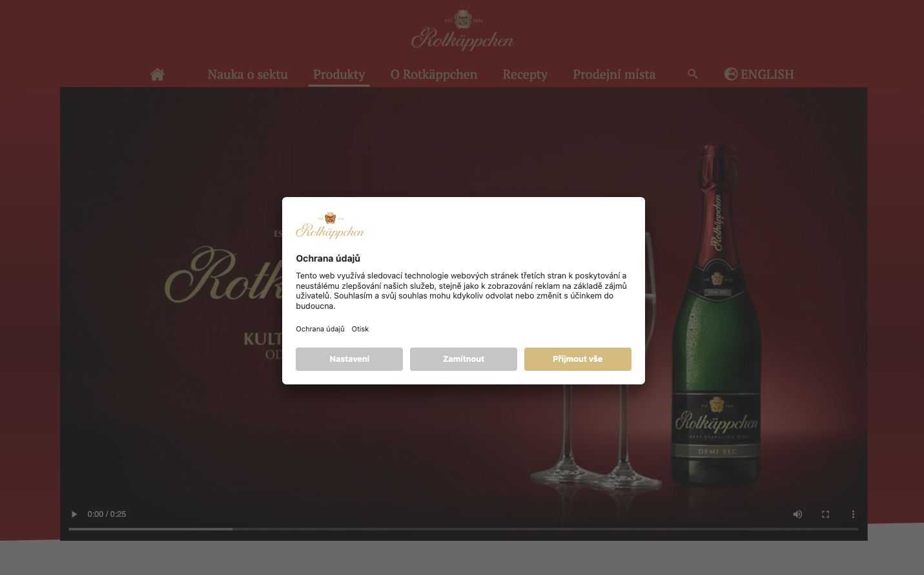
Task: Open the video's three-dot options menu
Action: 853,514
